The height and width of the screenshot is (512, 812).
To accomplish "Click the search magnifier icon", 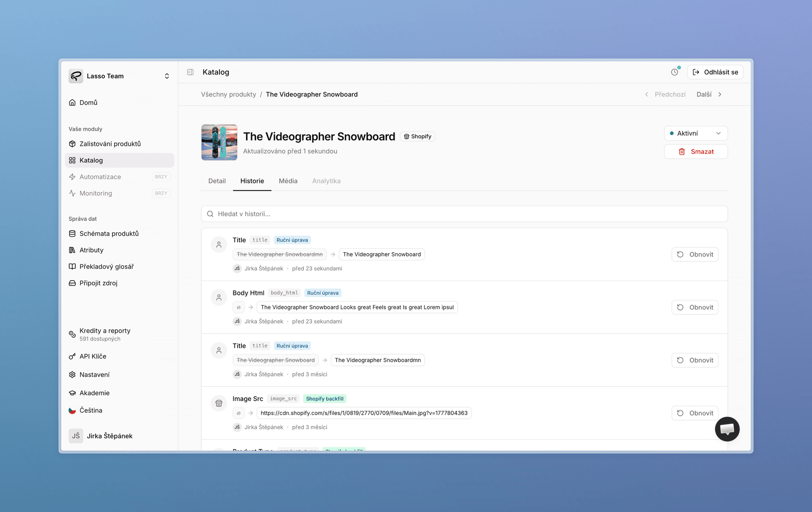I will (210, 214).
